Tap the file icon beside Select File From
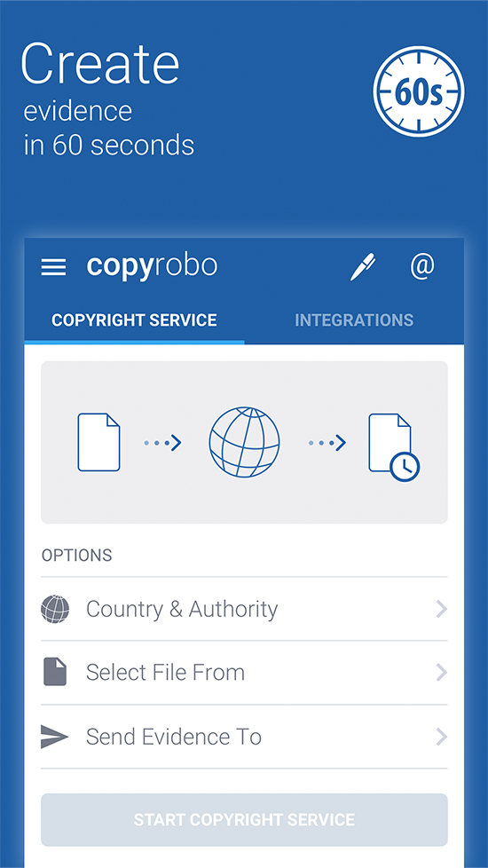Viewport: 488px width, 868px height. (x=55, y=673)
